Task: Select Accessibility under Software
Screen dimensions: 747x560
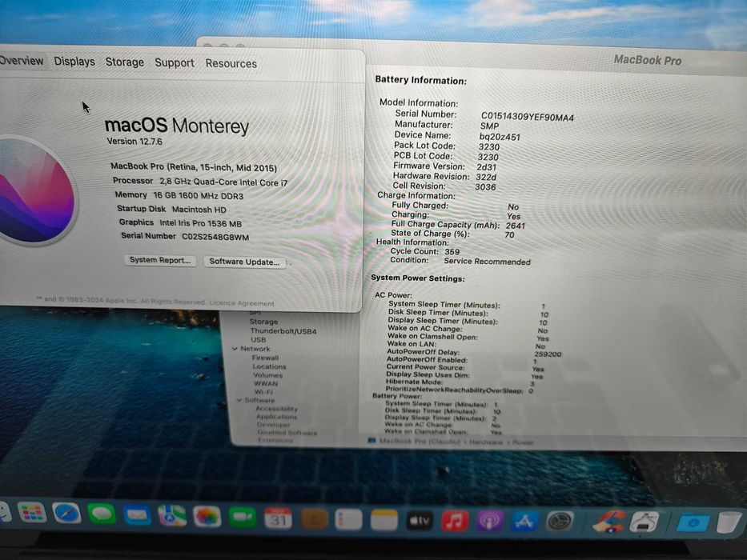Action: point(277,409)
